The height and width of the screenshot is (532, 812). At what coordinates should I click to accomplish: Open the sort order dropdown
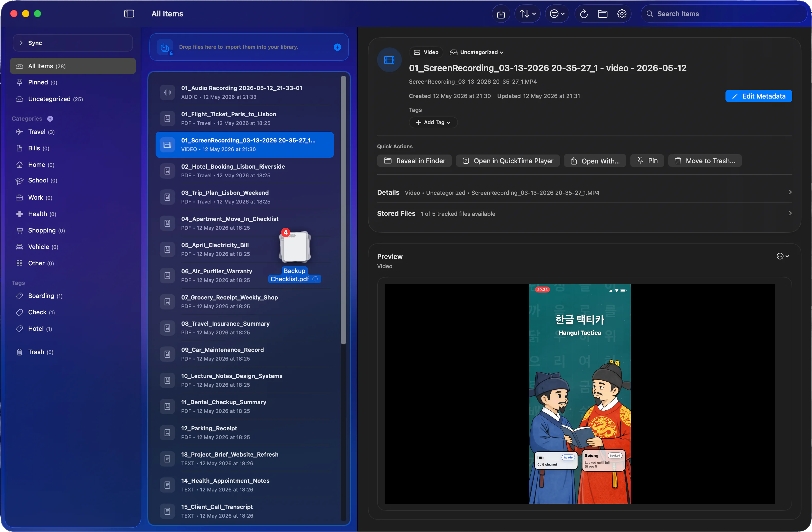tap(527, 14)
